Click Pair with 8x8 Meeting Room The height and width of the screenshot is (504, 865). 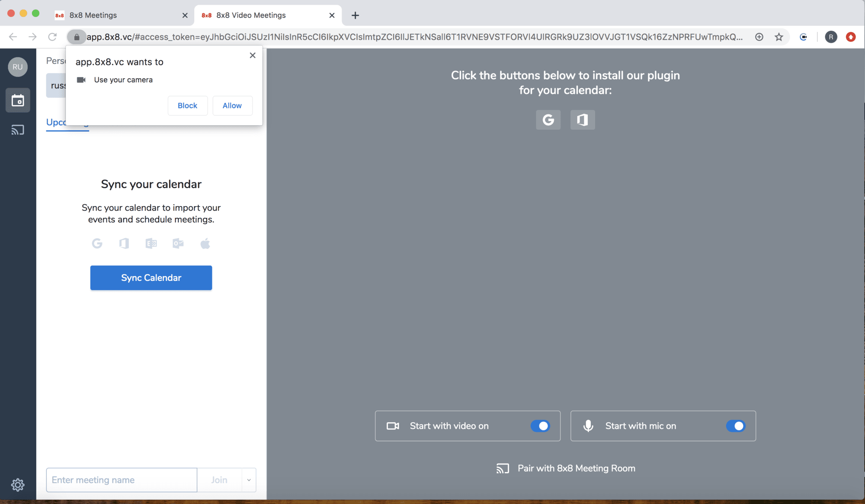tap(566, 468)
